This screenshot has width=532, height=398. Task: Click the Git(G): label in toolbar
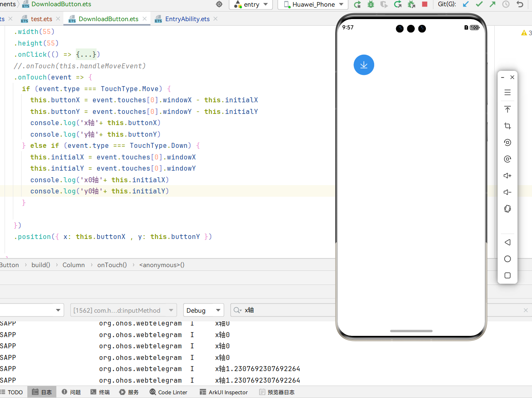[x=447, y=4]
